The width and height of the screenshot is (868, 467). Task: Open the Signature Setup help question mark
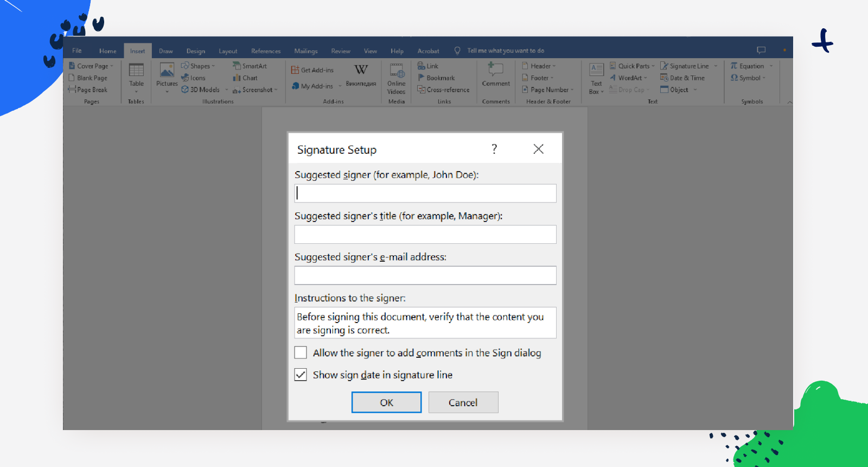pos(494,149)
